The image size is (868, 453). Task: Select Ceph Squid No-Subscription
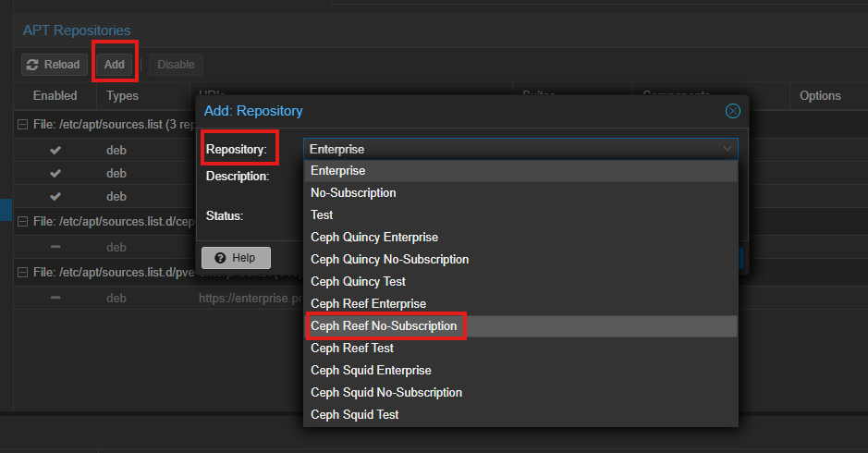521,392
